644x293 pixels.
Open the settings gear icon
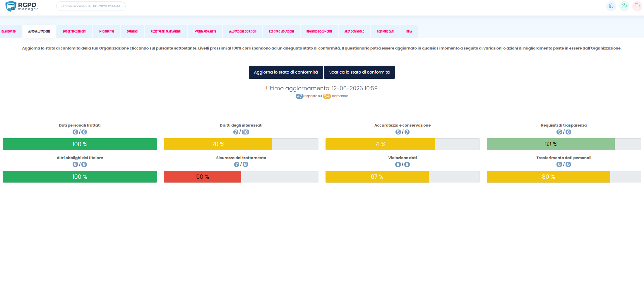[x=611, y=6]
